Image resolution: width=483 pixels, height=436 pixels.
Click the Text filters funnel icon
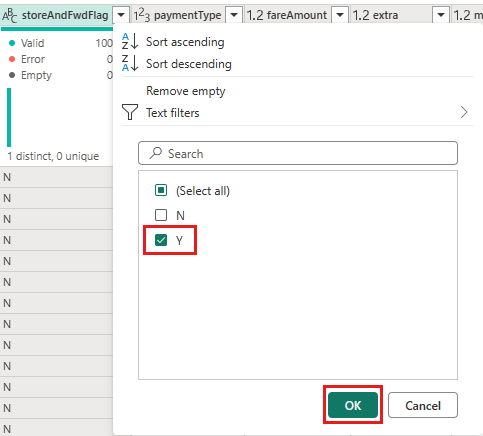point(130,112)
